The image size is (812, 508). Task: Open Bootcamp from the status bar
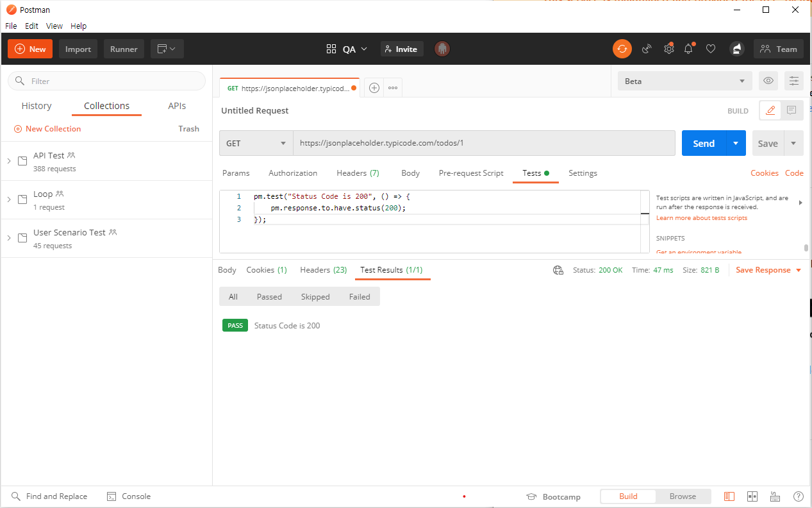553,496
